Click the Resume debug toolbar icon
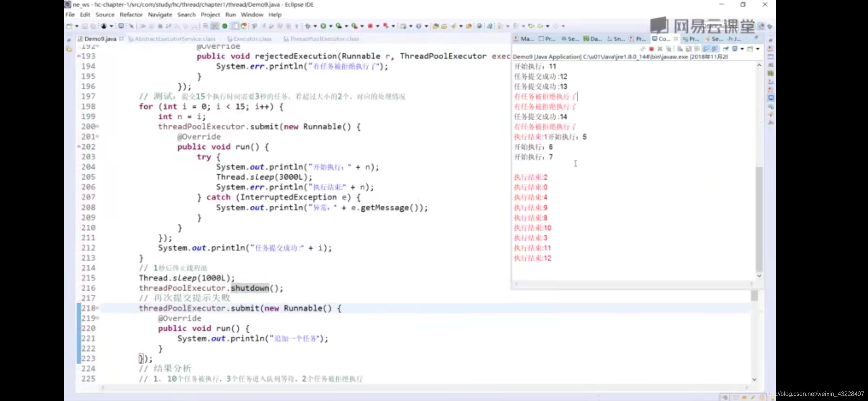 [143, 26]
